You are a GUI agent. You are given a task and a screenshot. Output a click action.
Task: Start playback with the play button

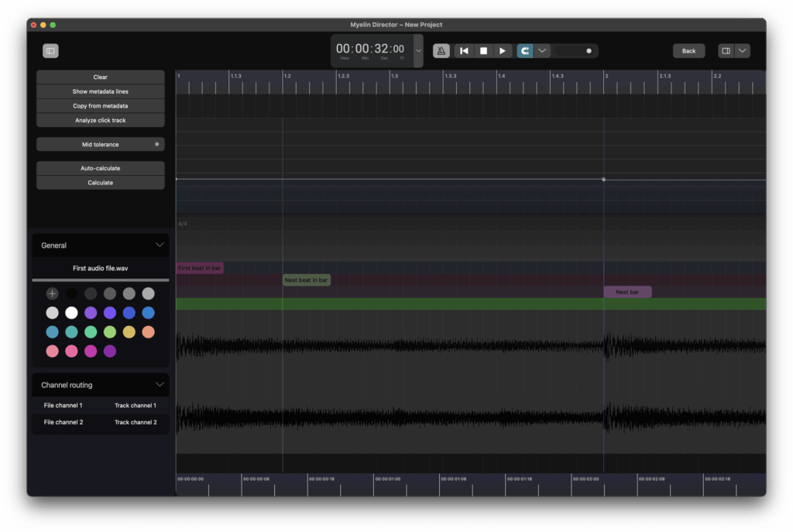503,51
